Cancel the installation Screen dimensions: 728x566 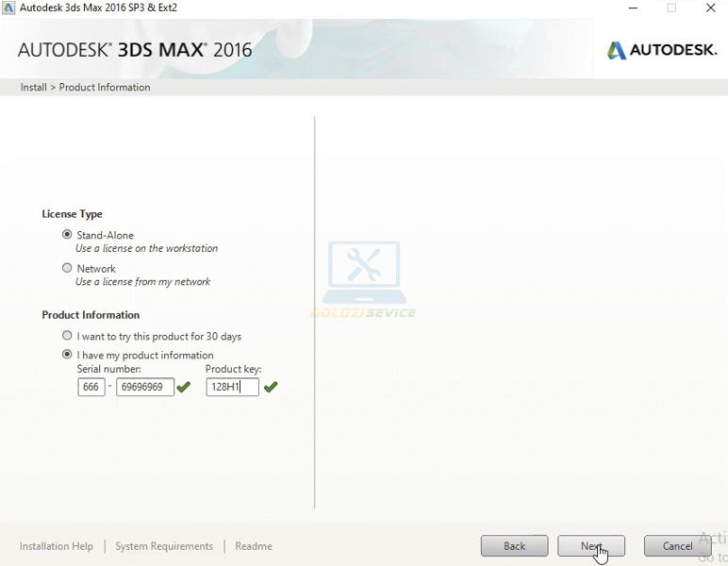(x=677, y=546)
